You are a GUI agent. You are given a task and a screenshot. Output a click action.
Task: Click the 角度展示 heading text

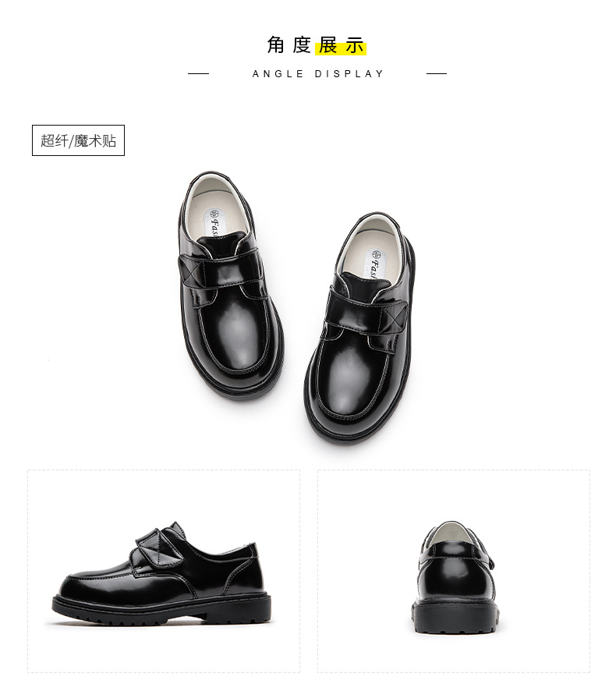pyautogui.click(x=317, y=45)
